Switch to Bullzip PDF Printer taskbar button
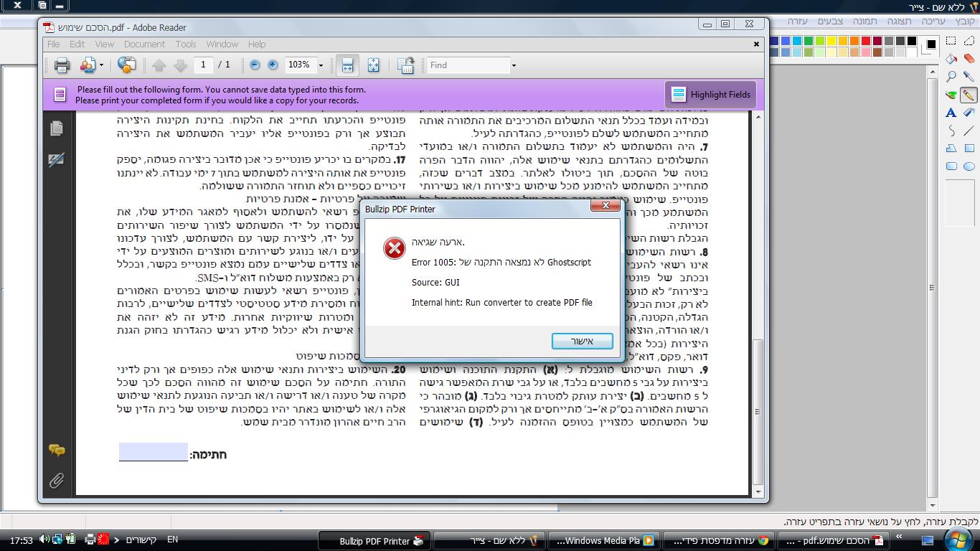The image size is (980, 551). [x=374, y=541]
